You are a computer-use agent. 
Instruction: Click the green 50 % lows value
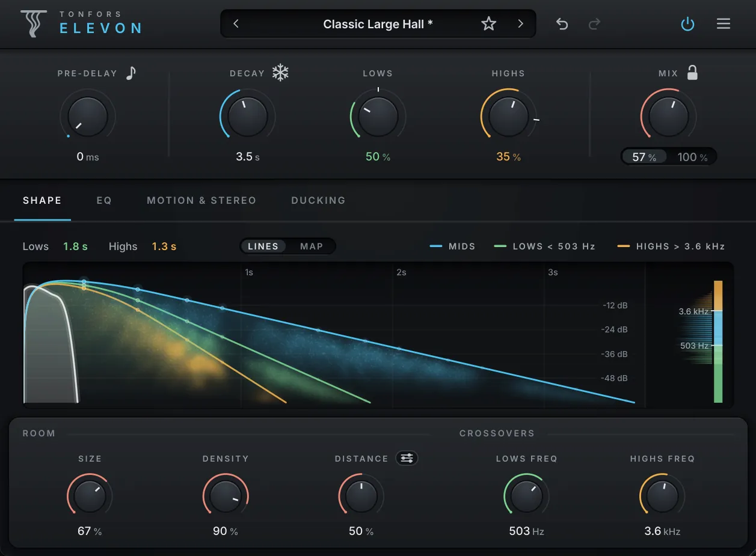378,157
